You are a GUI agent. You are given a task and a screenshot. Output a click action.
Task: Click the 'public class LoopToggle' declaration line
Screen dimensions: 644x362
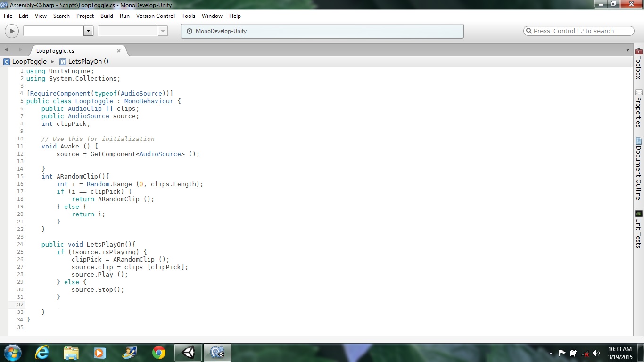click(x=103, y=101)
